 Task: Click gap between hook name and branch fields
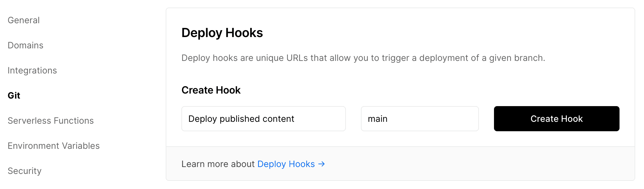coord(353,119)
